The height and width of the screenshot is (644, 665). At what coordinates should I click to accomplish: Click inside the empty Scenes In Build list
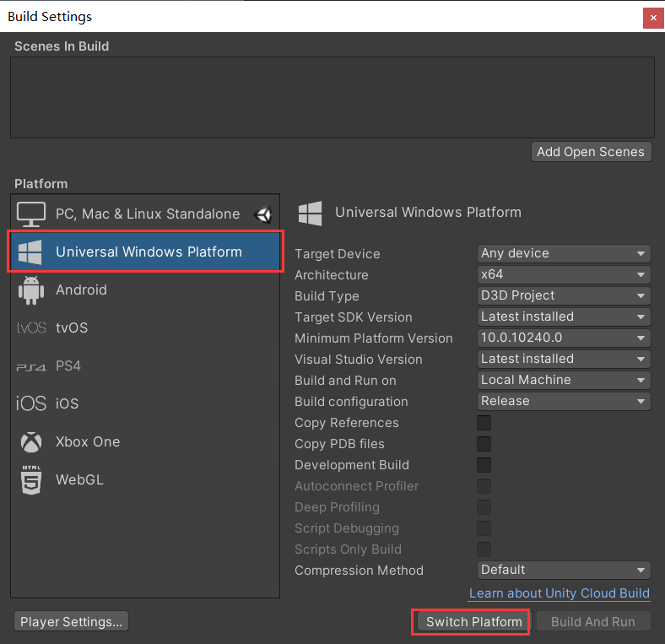332,97
